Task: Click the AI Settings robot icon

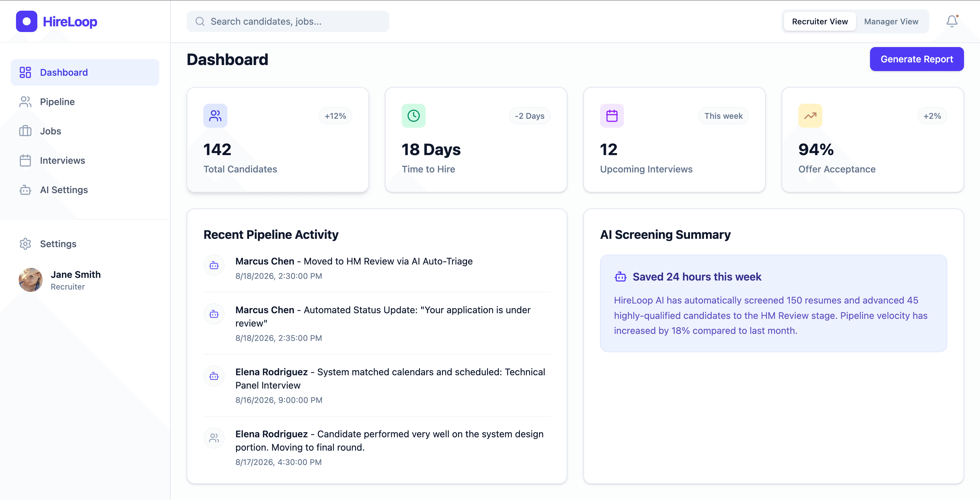Action: click(25, 190)
